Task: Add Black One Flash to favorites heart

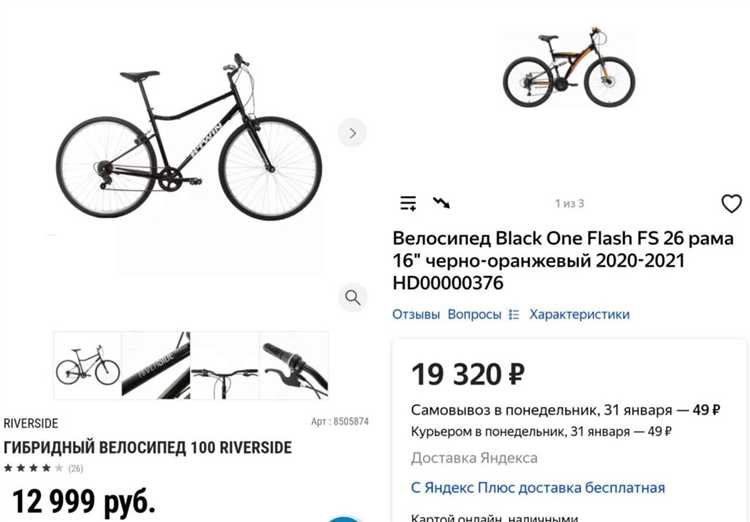Action: click(x=731, y=203)
